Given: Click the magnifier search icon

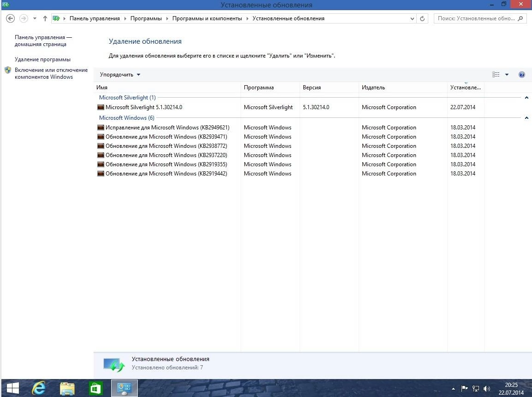Looking at the screenshot, I should click(521, 18).
